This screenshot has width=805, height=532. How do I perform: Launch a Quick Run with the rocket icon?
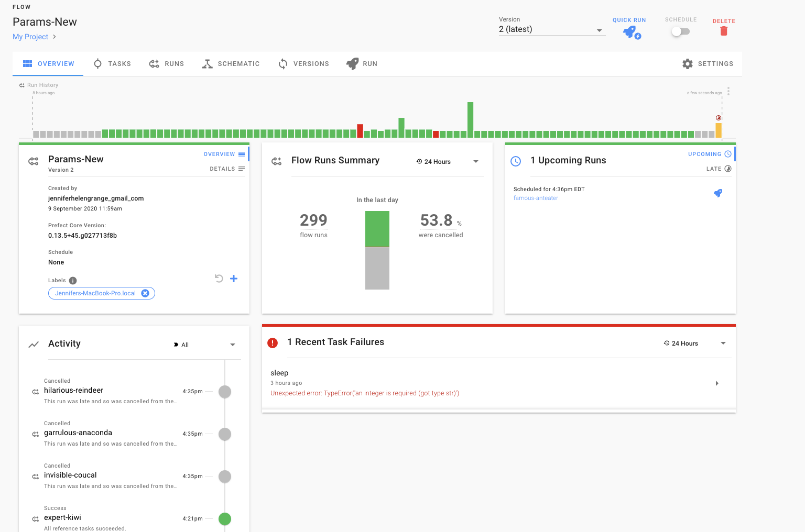[x=632, y=32]
